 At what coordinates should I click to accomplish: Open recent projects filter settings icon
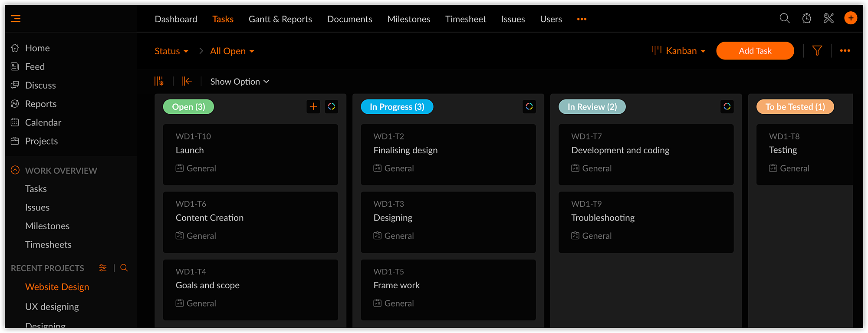click(x=103, y=268)
